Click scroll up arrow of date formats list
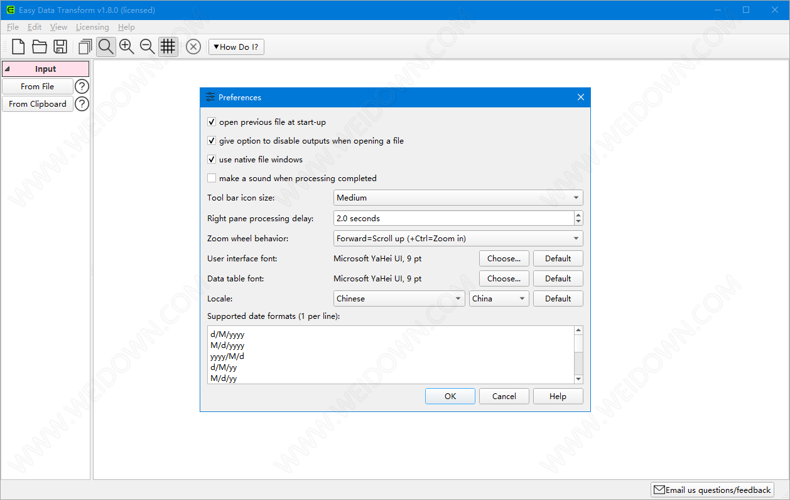Image resolution: width=790 pixels, height=500 pixels. point(578,331)
